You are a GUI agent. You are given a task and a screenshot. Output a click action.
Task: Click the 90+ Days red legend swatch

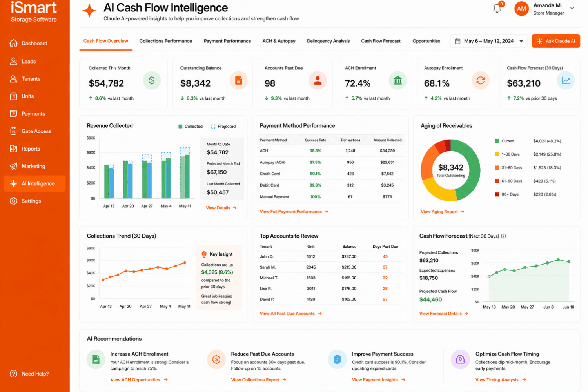[497, 194]
